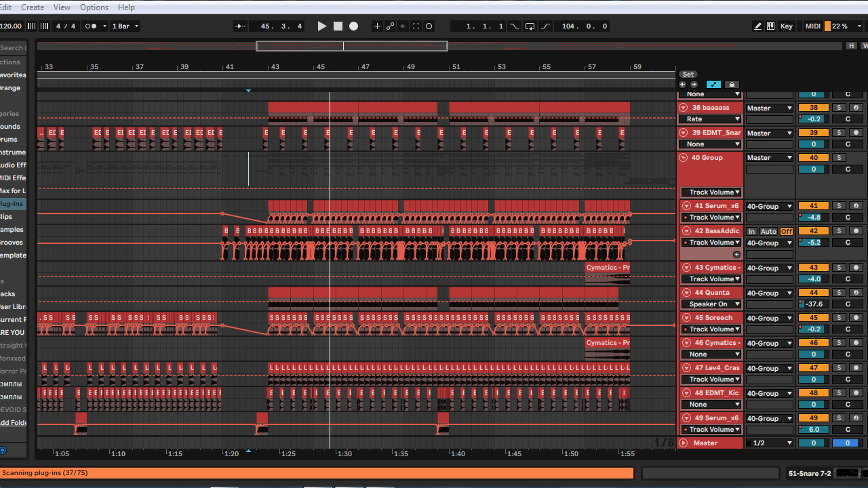This screenshot has width=868, height=488.
Task: Fold the 43 Cymatics track
Action: [x=685, y=268]
